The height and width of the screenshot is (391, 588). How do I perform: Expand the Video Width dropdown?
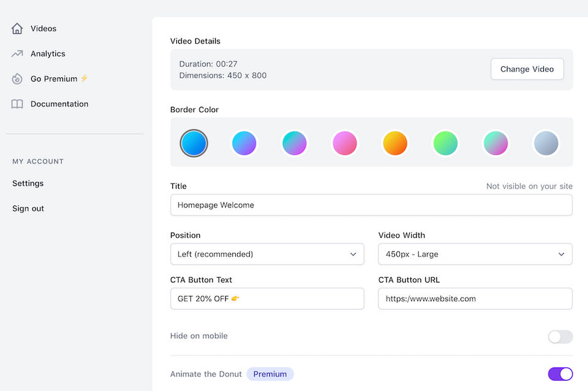click(x=475, y=254)
